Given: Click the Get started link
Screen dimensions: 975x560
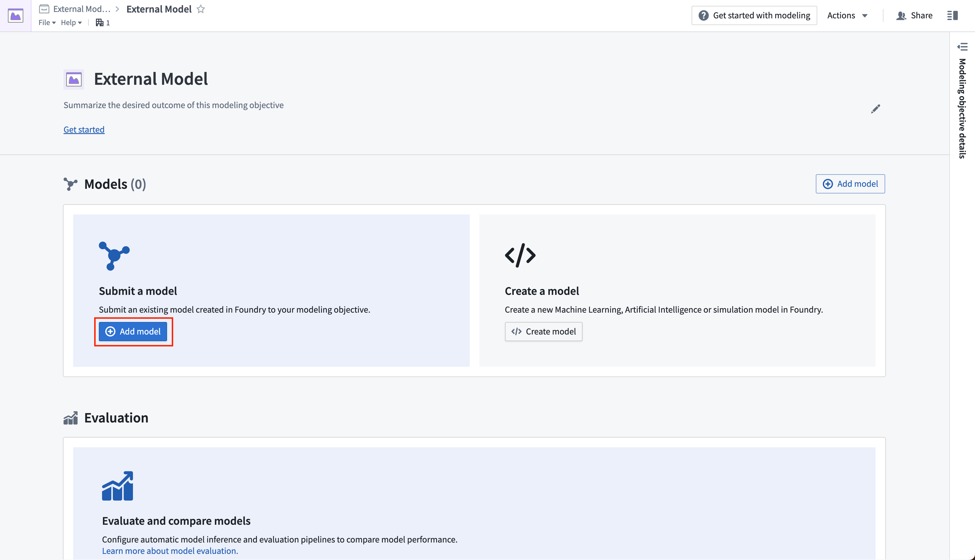Looking at the screenshot, I should click(x=84, y=129).
